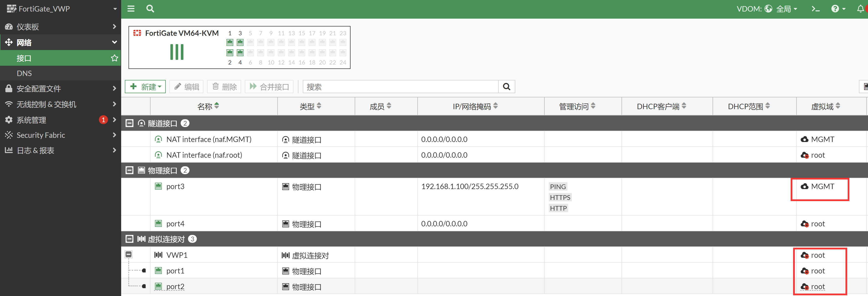868x296 pixels.
Task: Open the CLI console icon
Action: (815, 9)
